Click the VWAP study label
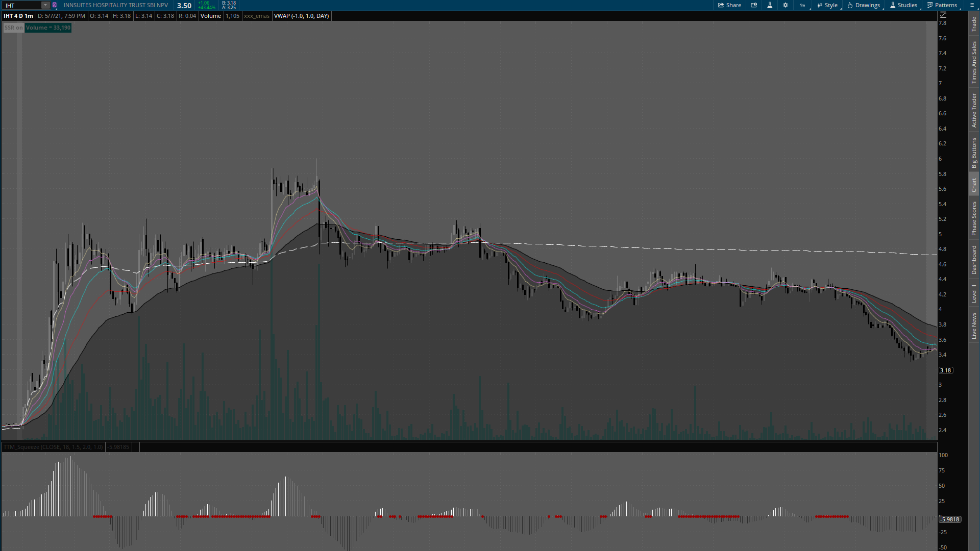The width and height of the screenshot is (980, 551). 301,16
